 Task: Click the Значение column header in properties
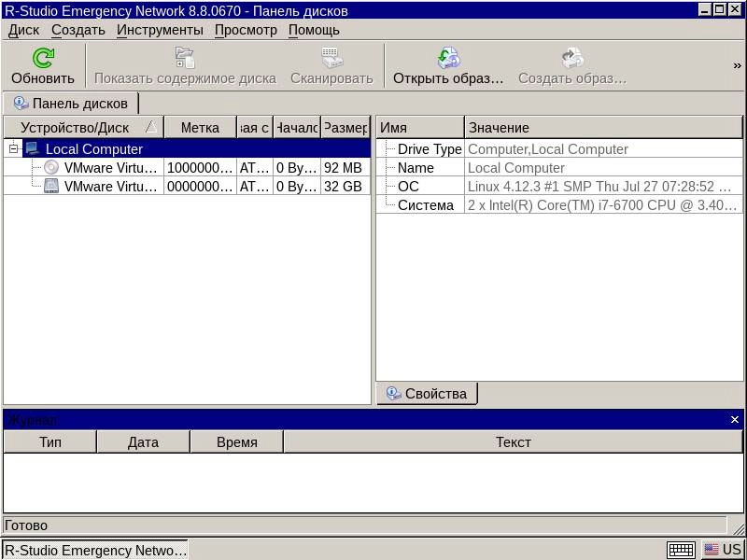[603, 128]
